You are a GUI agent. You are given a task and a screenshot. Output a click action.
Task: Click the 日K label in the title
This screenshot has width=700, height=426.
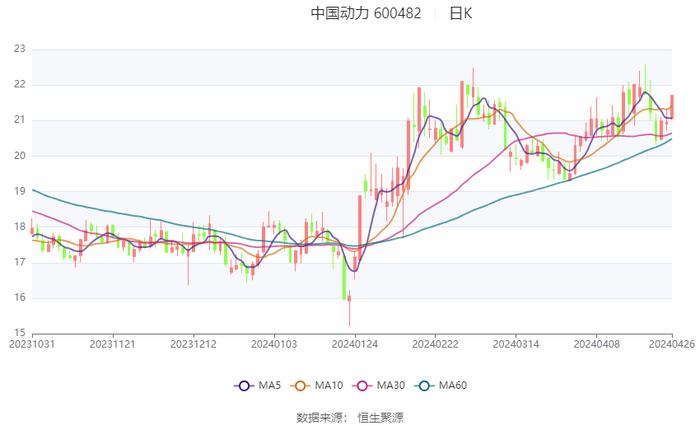click(460, 13)
